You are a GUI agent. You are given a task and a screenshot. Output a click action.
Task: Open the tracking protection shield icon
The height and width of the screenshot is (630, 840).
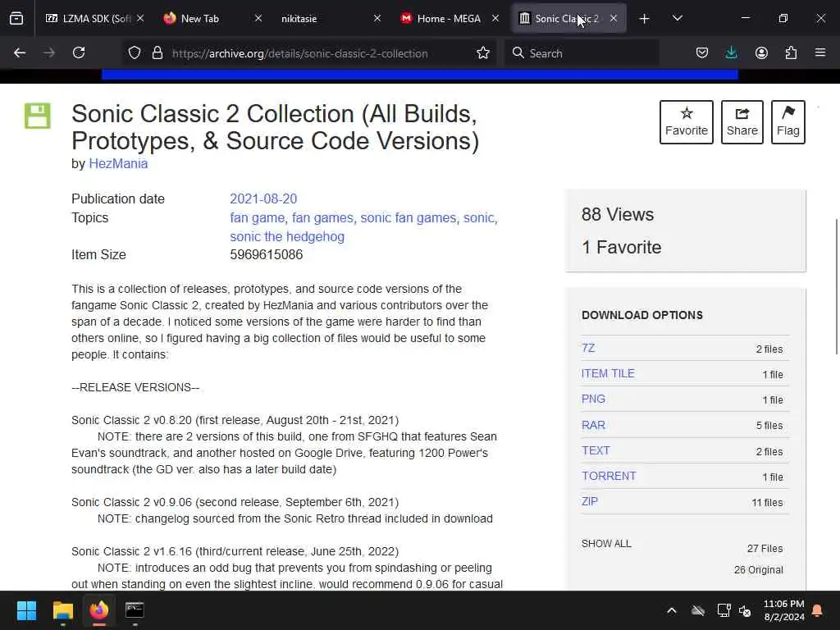click(x=135, y=53)
